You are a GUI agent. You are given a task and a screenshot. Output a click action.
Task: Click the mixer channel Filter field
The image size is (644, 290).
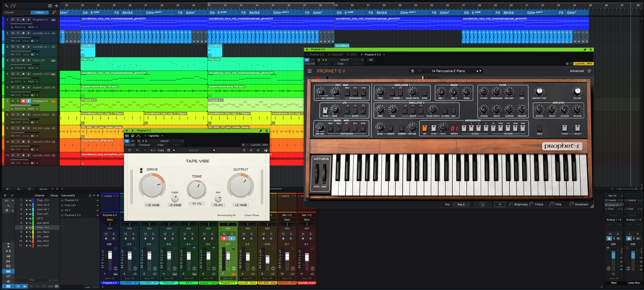32,280
